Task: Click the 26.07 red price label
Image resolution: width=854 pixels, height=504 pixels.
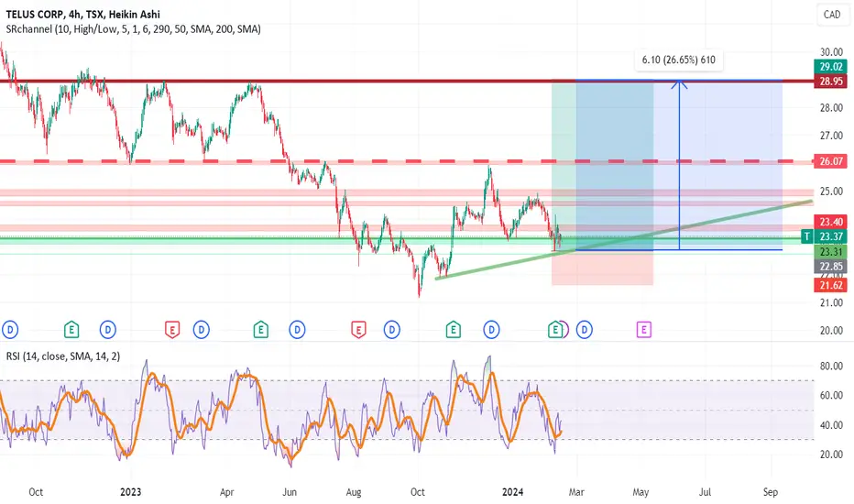Action: click(831, 161)
